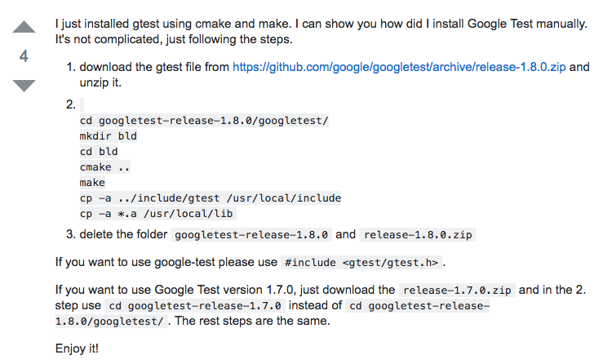The image size is (603, 364).
Task: Click the 'cmake ..' command line
Action: (105, 167)
